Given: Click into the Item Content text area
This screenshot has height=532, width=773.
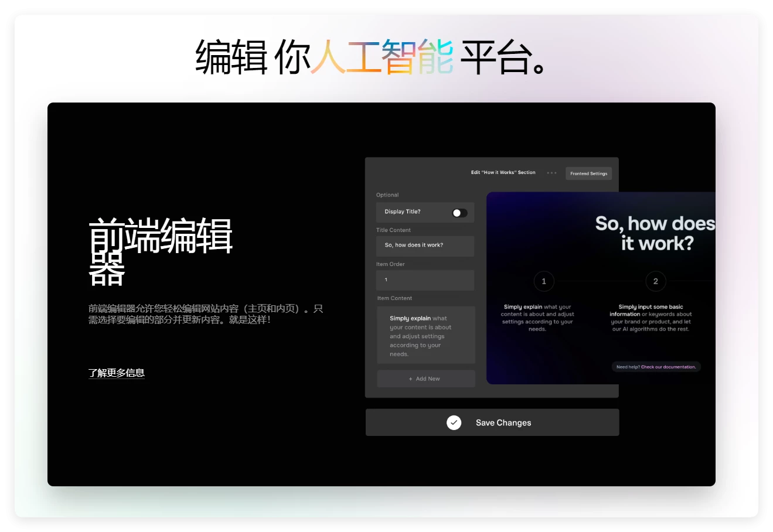Looking at the screenshot, I should tap(425, 336).
